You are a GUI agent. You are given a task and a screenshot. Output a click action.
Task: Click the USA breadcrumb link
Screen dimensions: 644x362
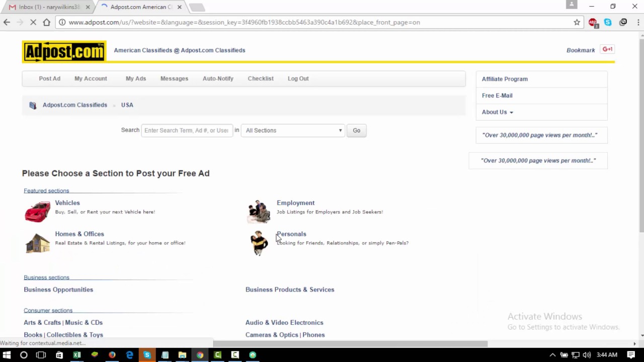click(127, 105)
